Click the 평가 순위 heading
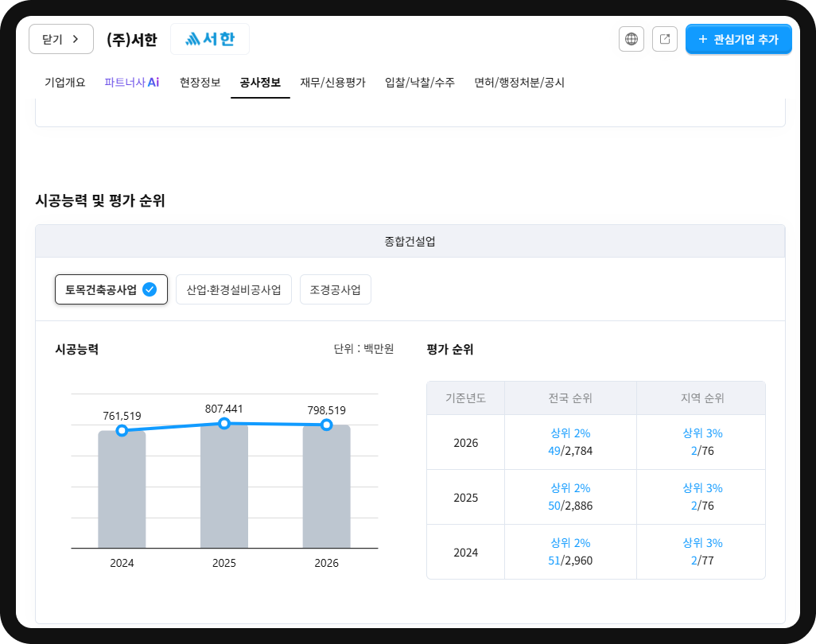816x644 pixels. click(x=450, y=349)
